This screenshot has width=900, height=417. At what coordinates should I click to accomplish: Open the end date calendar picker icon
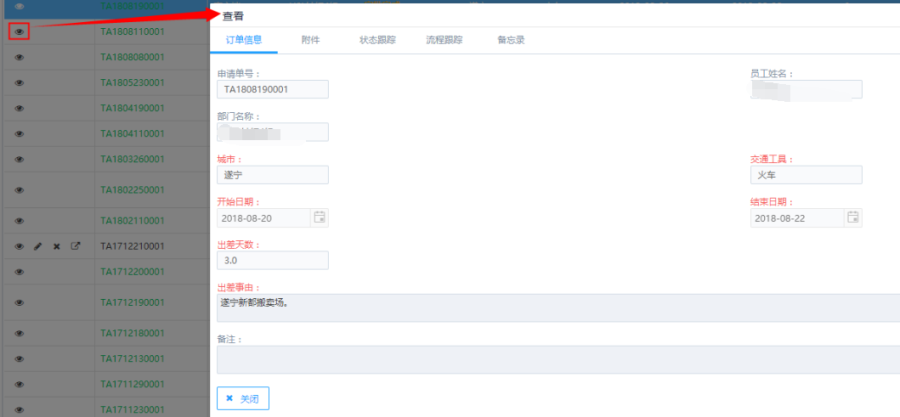pos(853,218)
